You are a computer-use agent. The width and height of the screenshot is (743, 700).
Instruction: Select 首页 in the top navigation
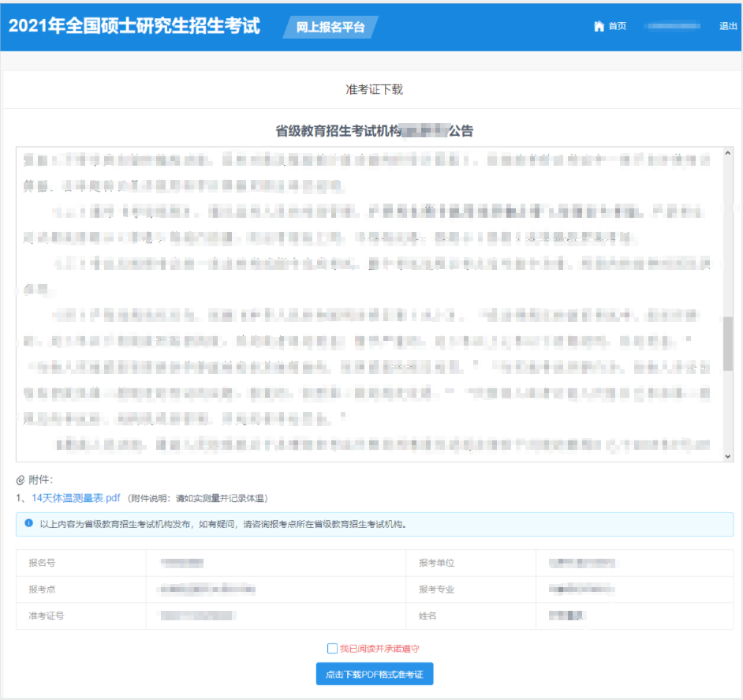[616, 25]
